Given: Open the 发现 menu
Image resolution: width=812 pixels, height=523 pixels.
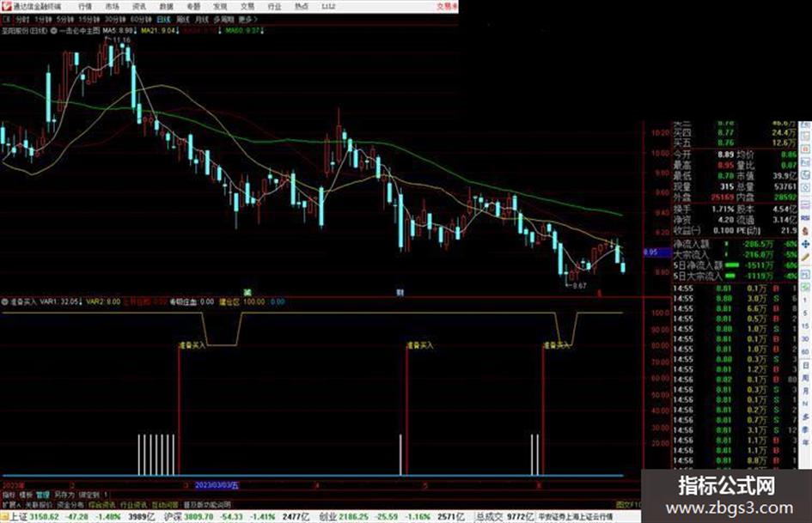Looking at the screenshot, I should point(220,7).
